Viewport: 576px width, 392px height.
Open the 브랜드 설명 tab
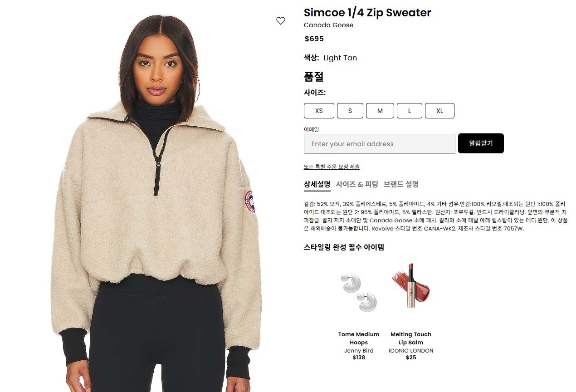point(401,184)
